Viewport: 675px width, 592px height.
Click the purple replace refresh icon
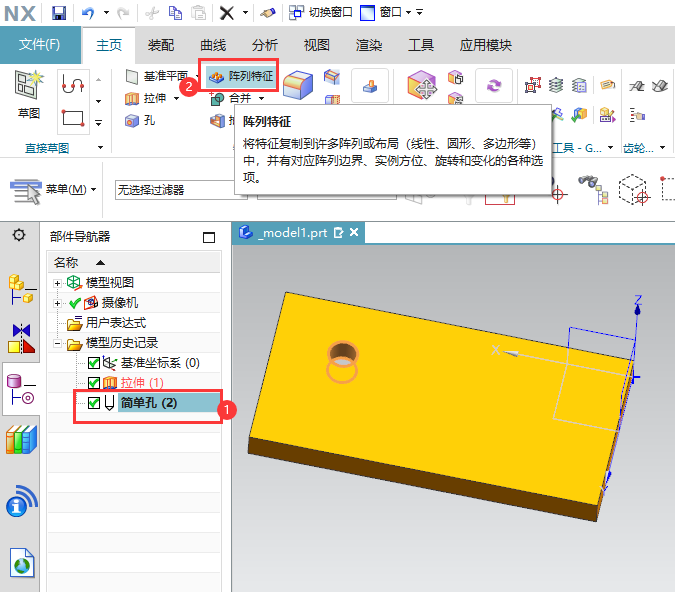tap(494, 86)
